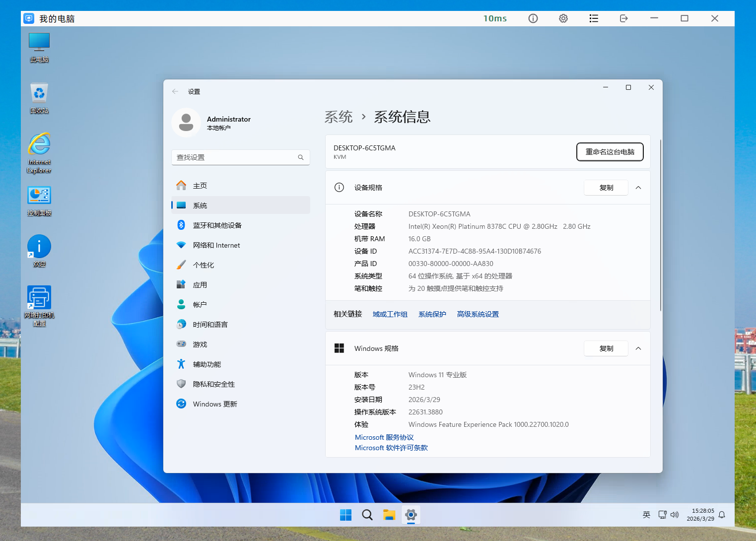Open 主页 in Settings sidebar

(x=241, y=186)
